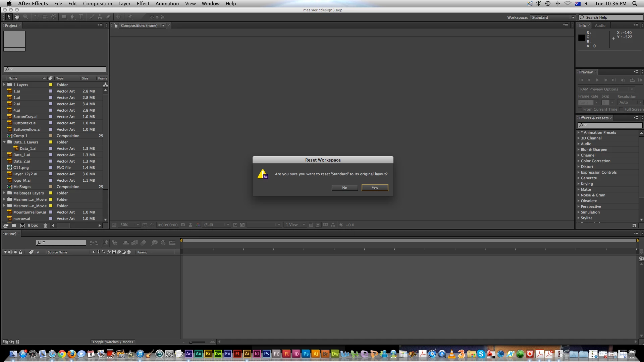Click the Project panel search field

coord(57,69)
